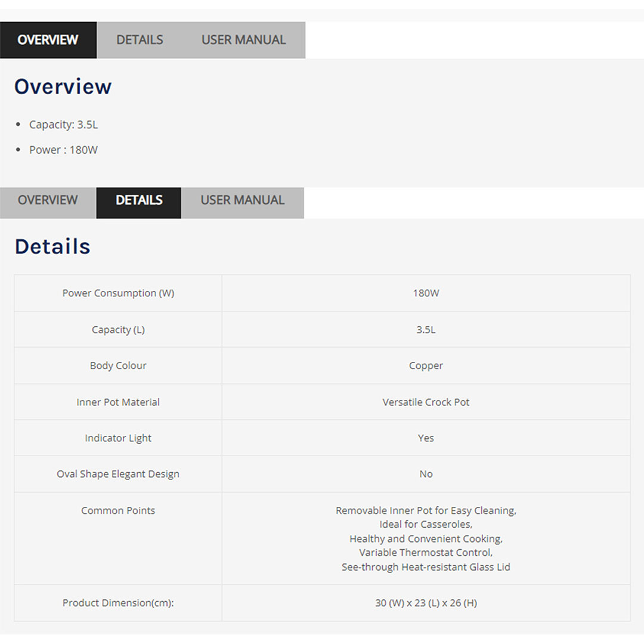The width and height of the screenshot is (644, 644).
Task: Open the Details tab above Overview heading
Action: click(140, 40)
